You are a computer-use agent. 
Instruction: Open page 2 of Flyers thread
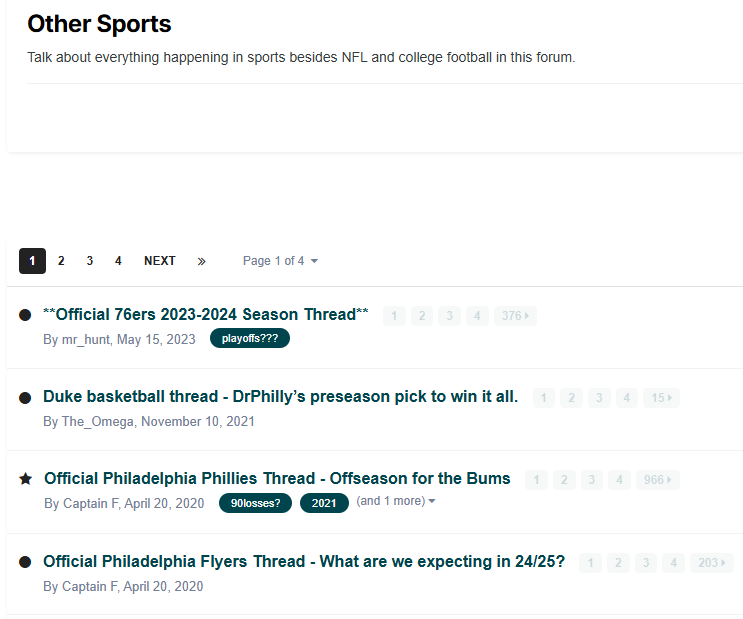[618, 563]
